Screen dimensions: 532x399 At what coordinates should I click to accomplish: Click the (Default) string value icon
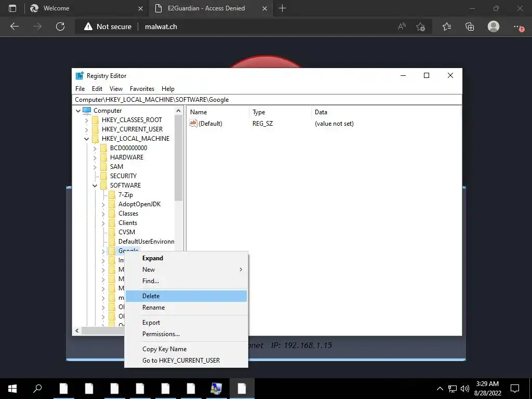[193, 123]
